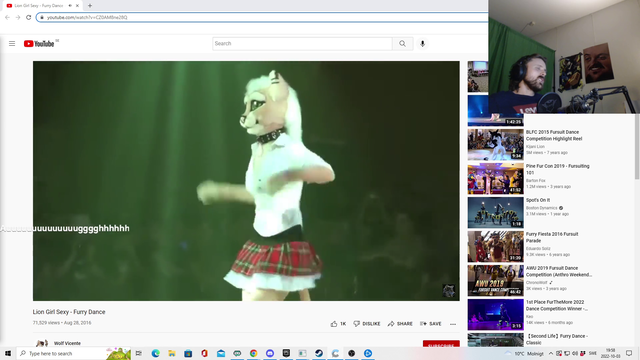Open the YouTube hamburger guide menu
Image resolution: width=640 pixels, height=360 pixels.
12,43
